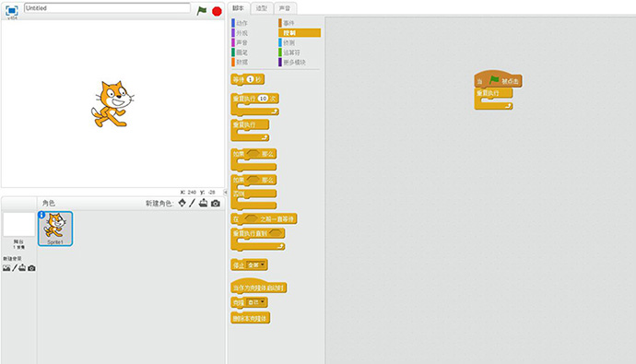Switch to the Costumes tab
The width and height of the screenshot is (636, 364).
click(262, 8)
